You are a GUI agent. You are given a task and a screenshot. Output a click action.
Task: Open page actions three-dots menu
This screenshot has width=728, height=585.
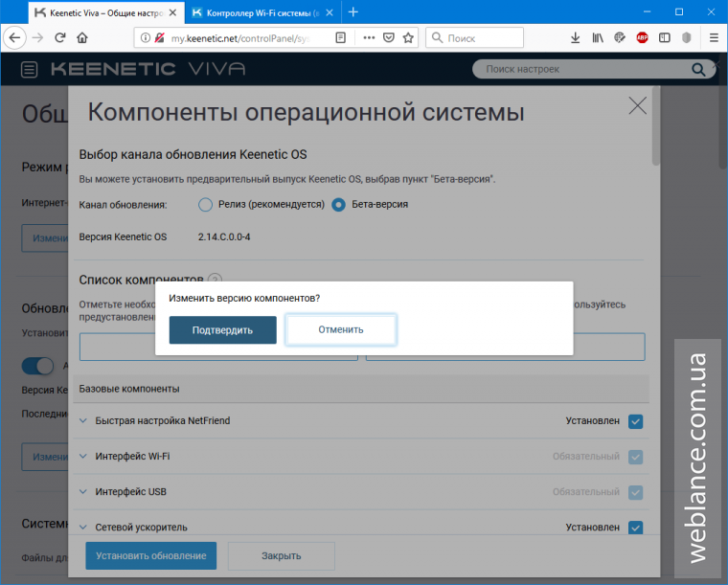[x=369, y=37]
